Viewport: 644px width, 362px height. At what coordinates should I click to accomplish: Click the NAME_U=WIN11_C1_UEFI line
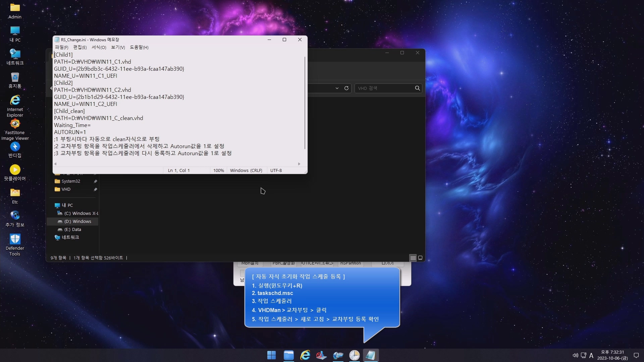point(86,76)
